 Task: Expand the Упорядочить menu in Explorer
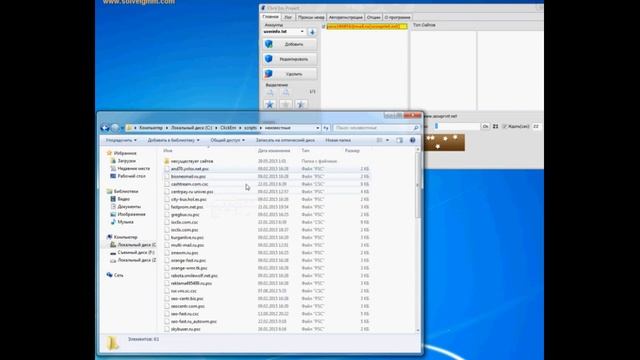point(121,140)
